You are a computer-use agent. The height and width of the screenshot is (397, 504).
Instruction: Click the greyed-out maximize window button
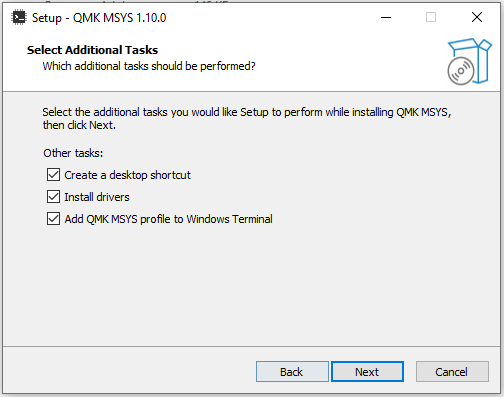pyautogui.click(x=431, y=17)
